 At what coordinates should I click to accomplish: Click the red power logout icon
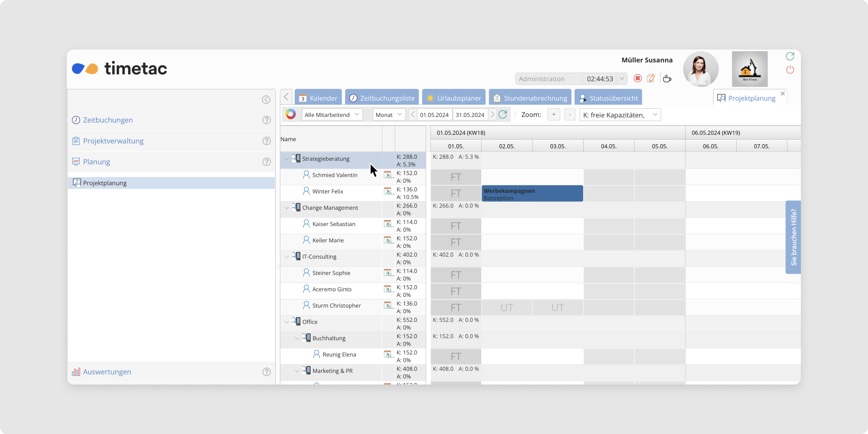pyautogui.click(x=790, y=70)
